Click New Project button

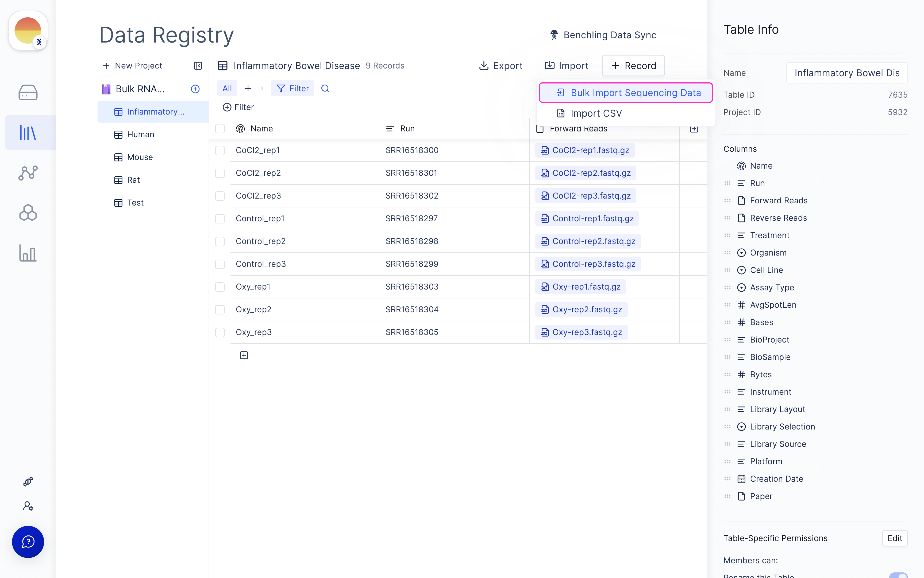click(x=132, y=66)
